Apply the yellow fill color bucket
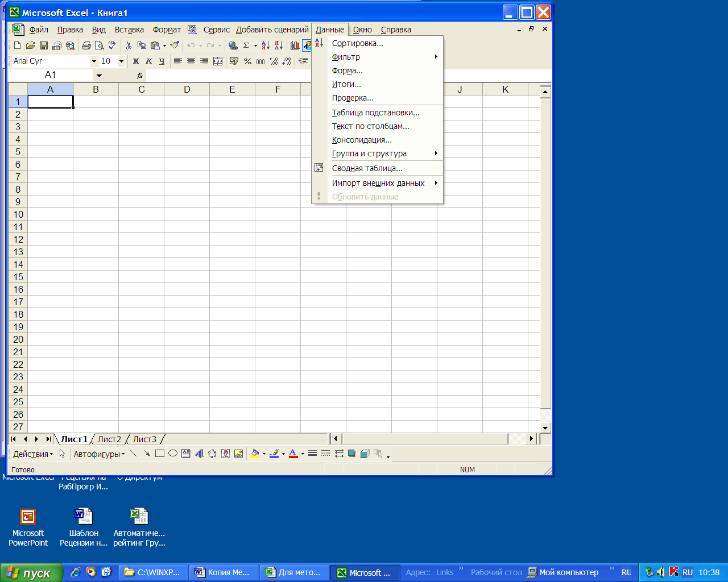 tap(255, 454)
